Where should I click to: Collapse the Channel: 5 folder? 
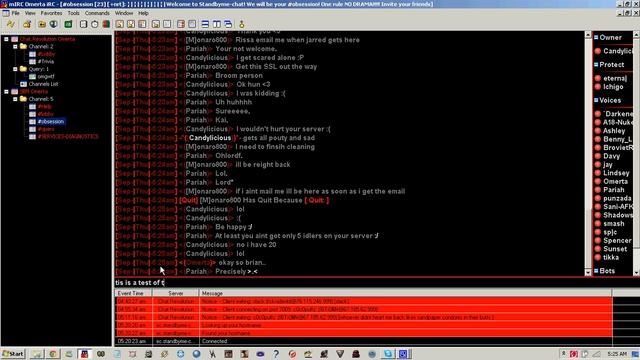click(15, 99)
